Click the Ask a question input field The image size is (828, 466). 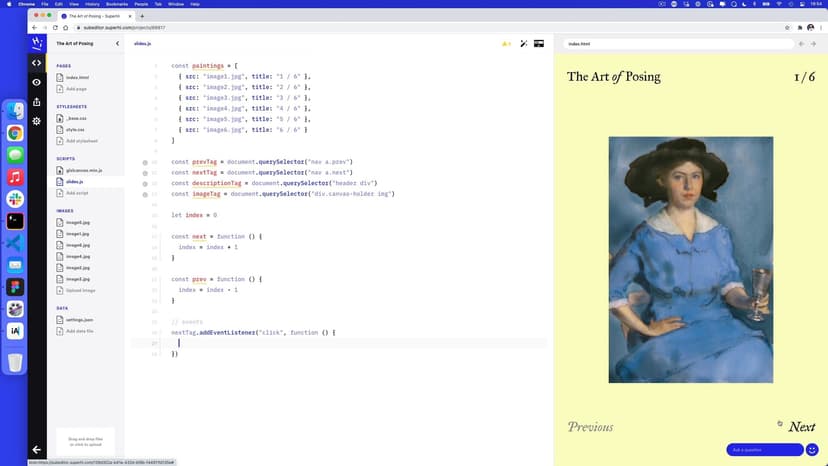click(x=764, y=450)
